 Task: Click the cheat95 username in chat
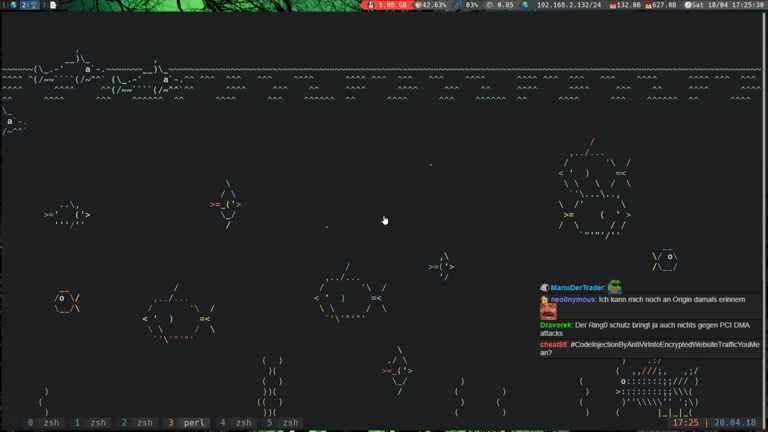tap(554, 345)
